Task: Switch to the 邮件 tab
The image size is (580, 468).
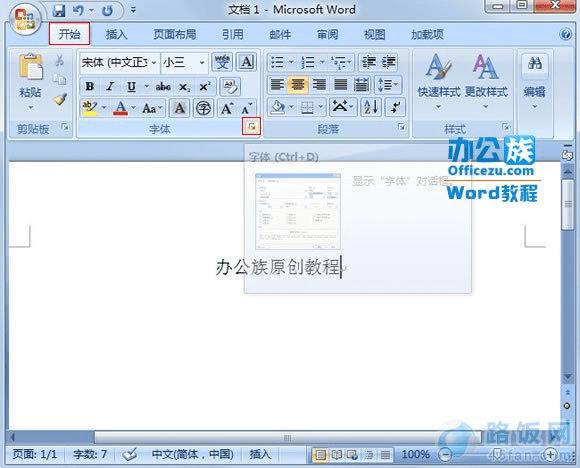Action: (280, 34)
